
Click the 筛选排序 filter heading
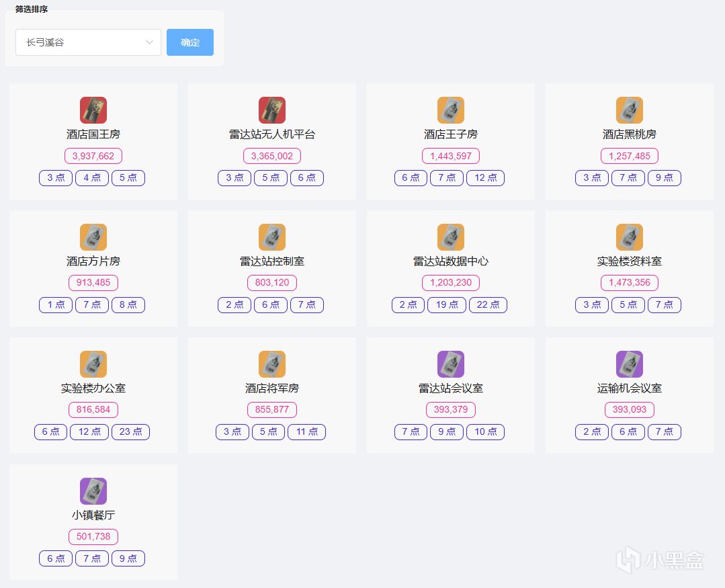coord(32,9)
